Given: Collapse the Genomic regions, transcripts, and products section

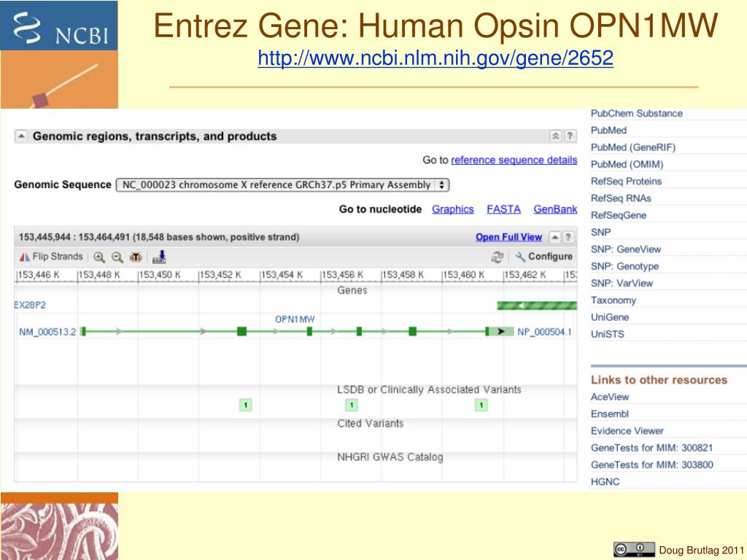Looking at the screenshot, I should click(x=21, y=136).
